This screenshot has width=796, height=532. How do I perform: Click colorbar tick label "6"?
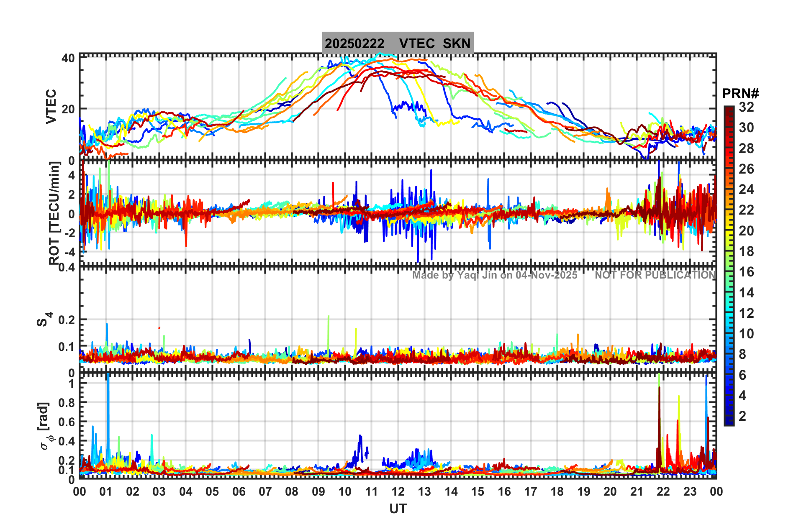pyautogui.click(x=742, y=375)
